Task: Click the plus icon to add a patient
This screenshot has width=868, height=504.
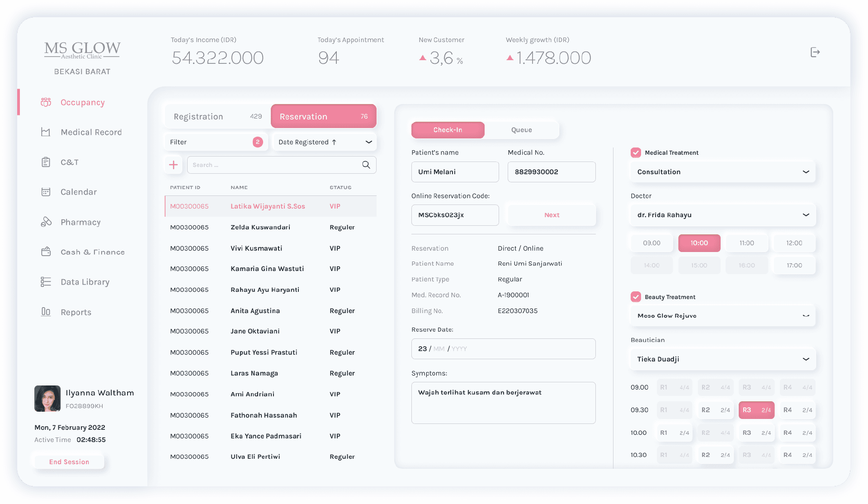Action: [173, 165]
